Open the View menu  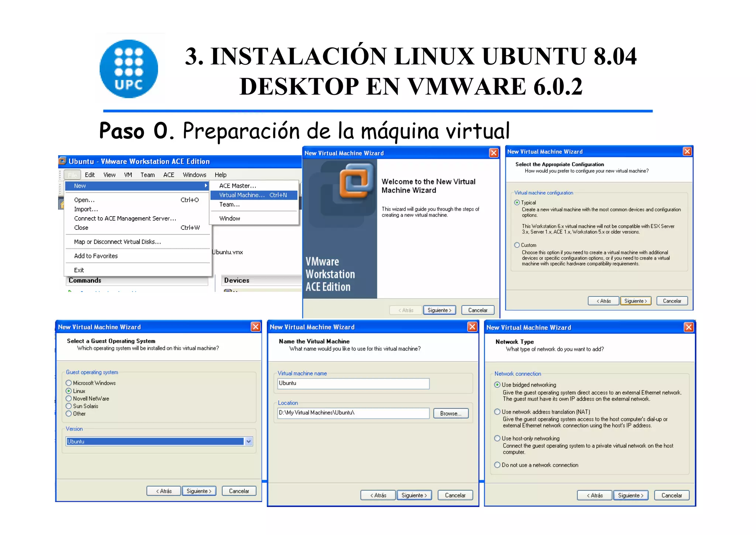109,175
